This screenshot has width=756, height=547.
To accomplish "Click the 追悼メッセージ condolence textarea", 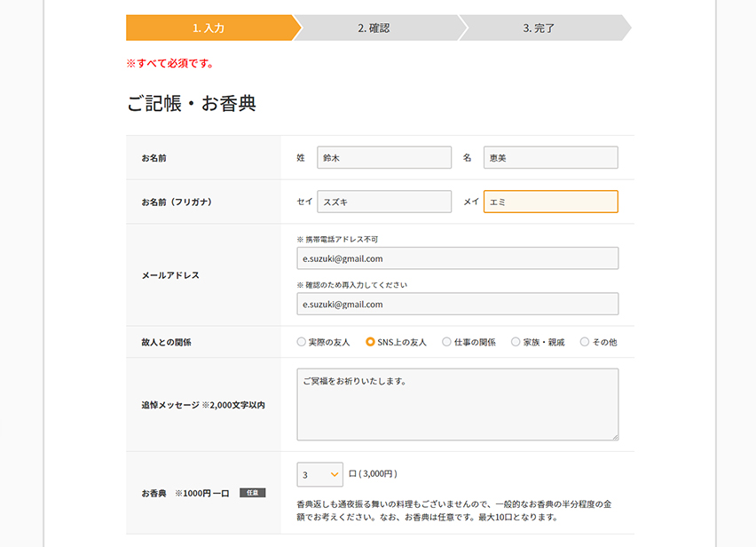I will click(x=458, y=405).
